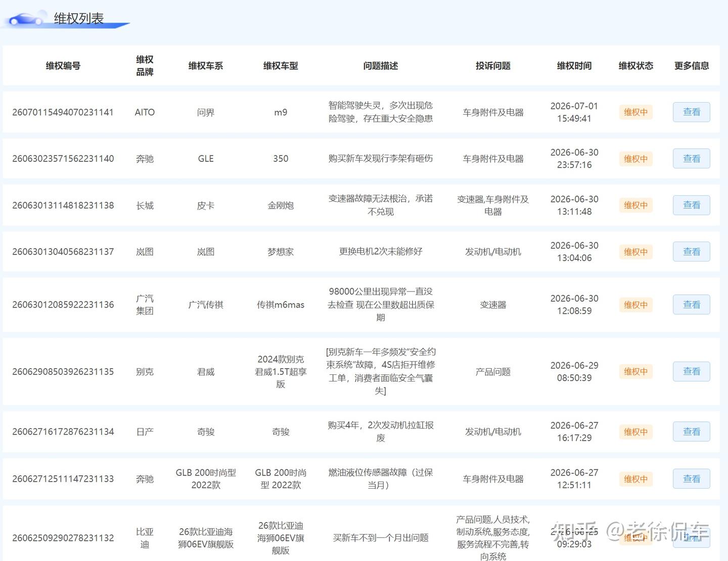728x561 pixels.
Task: Click the 维权中 badge in the 长城 皮卡 row
Action: (x=635, y=205)
